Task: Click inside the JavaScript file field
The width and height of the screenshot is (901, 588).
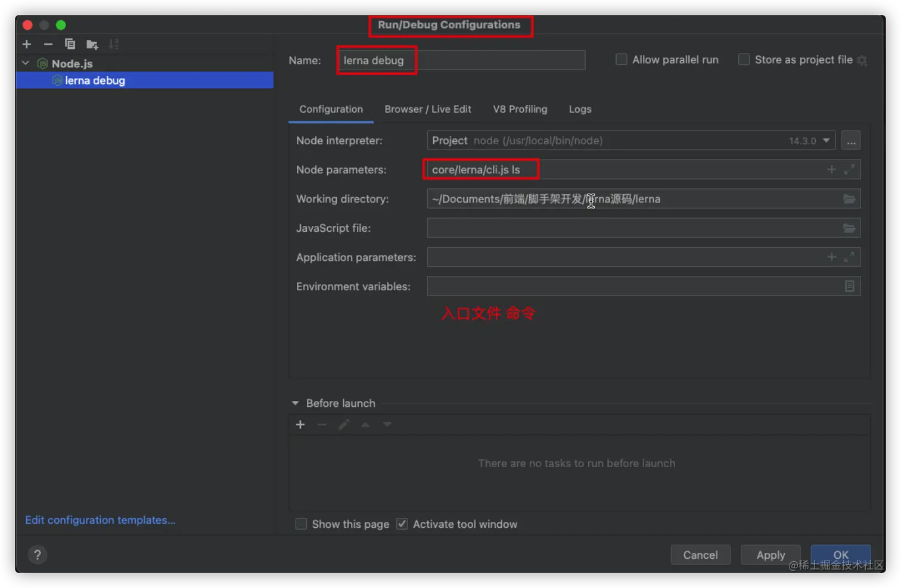Action: coord(596,228)
